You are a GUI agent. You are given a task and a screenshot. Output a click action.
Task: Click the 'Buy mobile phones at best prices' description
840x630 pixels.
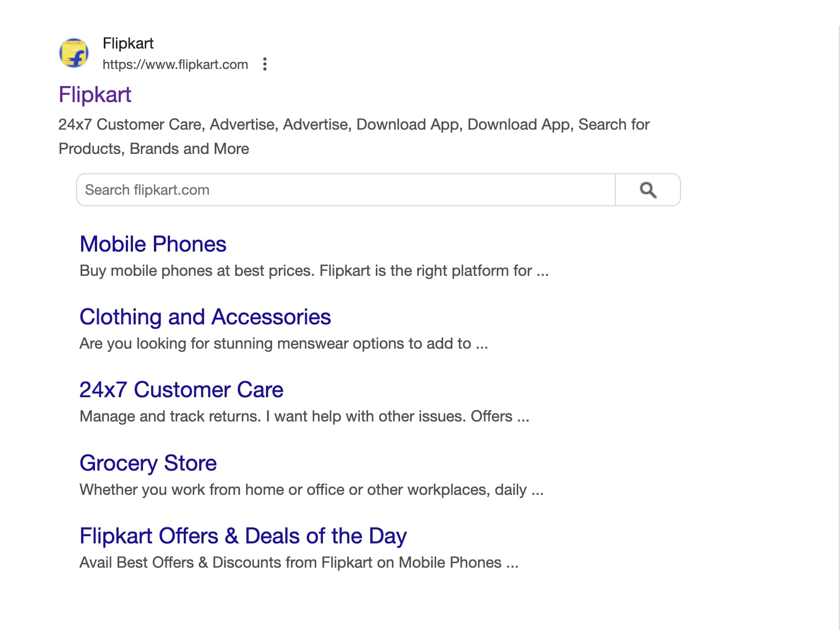[x=313, y=271]
